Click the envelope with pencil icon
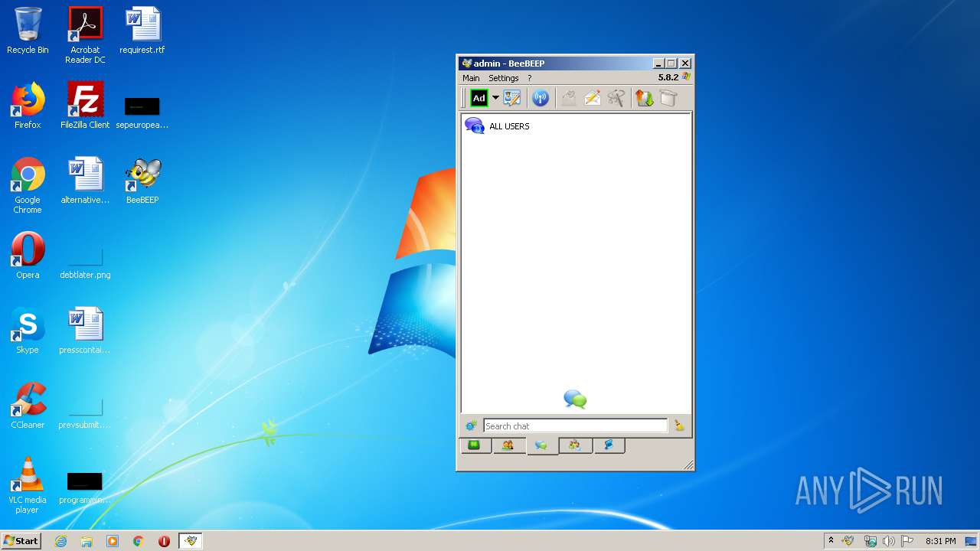 593,98
